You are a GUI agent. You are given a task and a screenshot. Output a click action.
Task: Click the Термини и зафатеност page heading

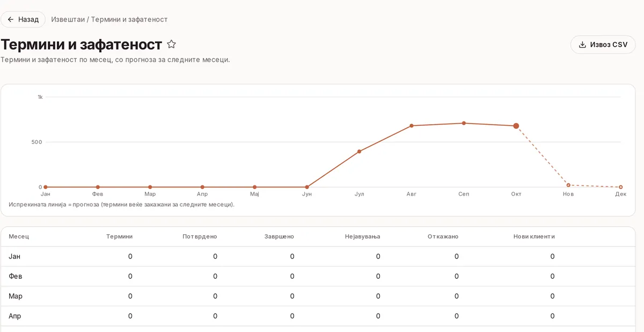point(81,45)
